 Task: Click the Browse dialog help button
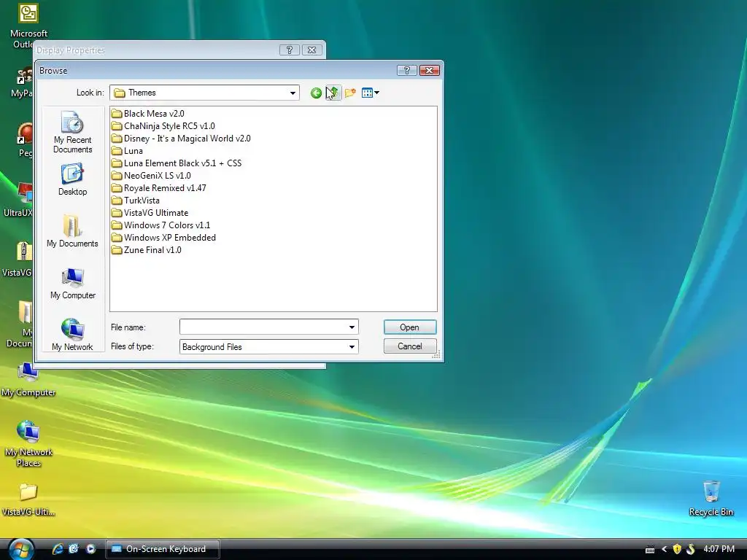[407, 71]
